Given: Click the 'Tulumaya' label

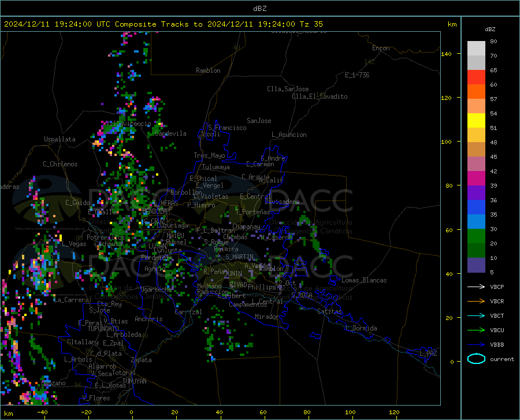Looking at the screenshot, I should coord(216,167).
